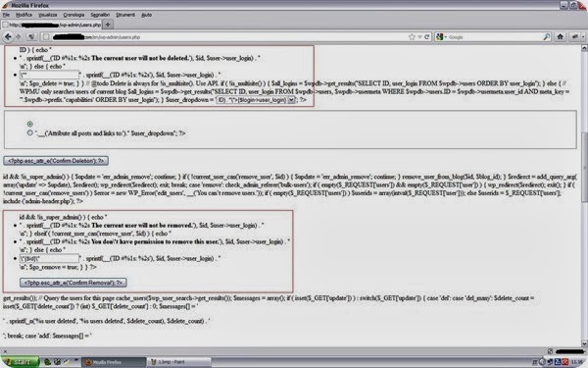Switch to Paint window in taskbar

[178, 362]
